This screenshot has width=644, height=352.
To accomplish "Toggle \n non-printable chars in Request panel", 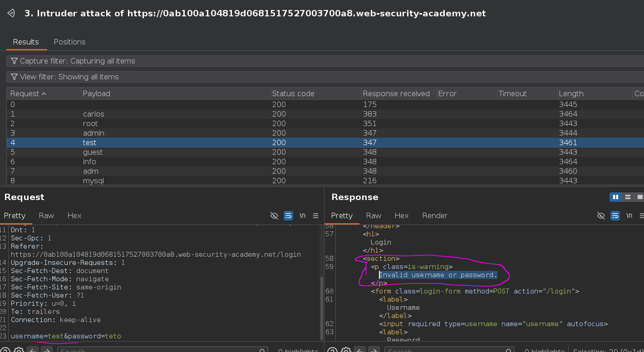I will pyautogui.click(x=302, y=215).
